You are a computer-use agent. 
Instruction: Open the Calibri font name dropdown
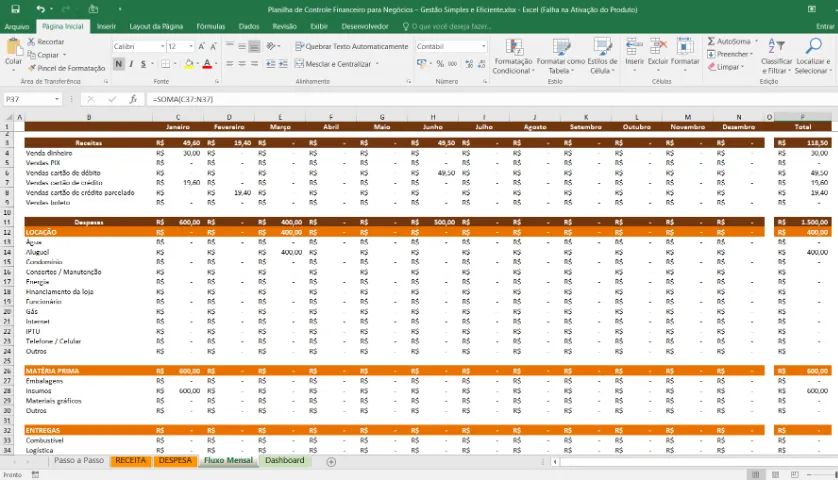point(162,47)
